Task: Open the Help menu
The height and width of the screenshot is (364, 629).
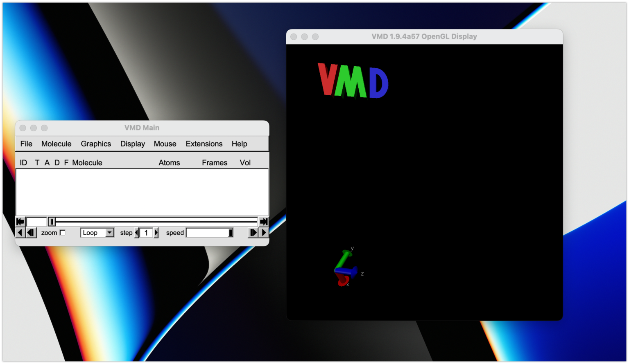Action: (239, 144)
